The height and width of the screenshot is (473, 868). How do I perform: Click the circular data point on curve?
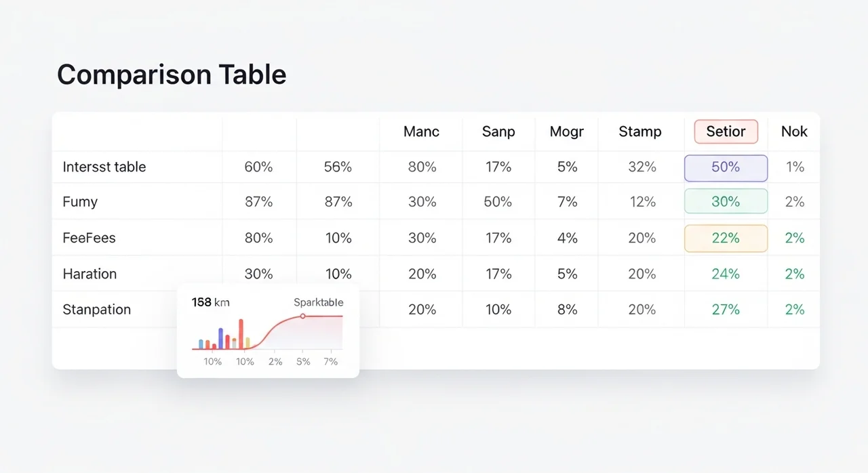pyautogui.click(x=302, y=316)
